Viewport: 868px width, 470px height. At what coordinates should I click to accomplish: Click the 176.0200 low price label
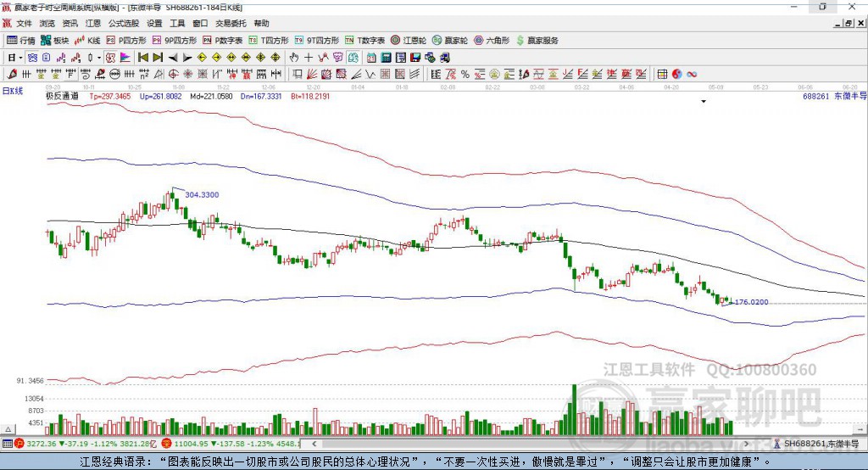[751, 302]
